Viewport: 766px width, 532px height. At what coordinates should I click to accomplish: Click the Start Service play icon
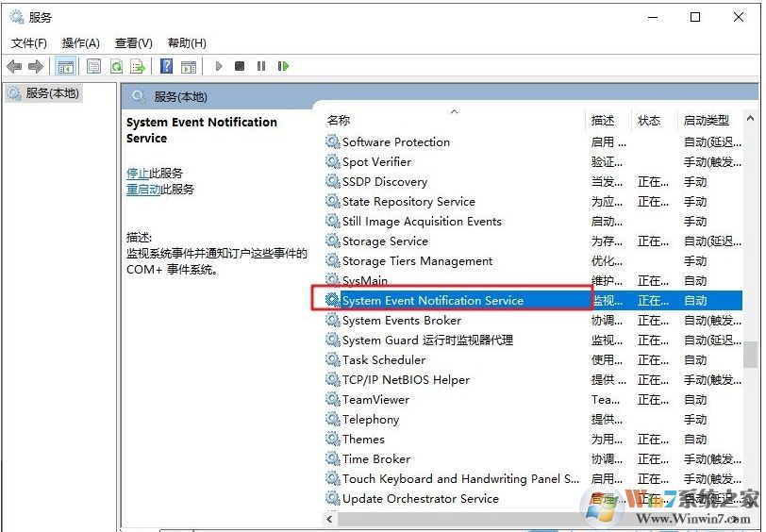[x=219, y=66]
